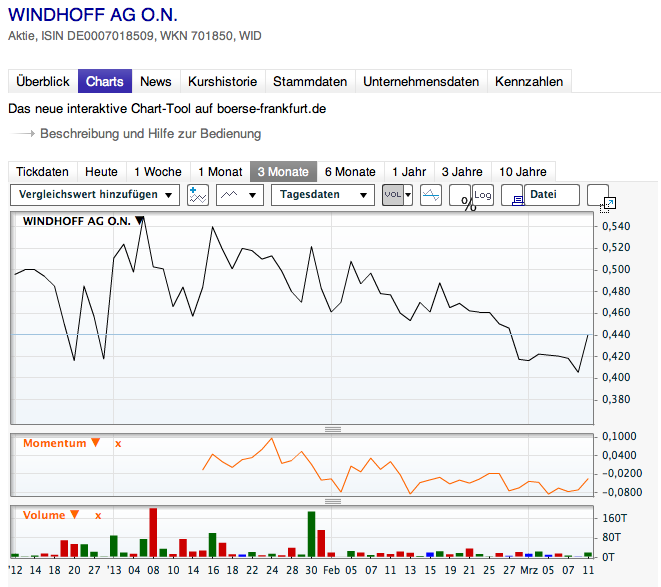This screenshot has width=661, height=587.
Task: Select the Heute time range
Action: click(101, 172)
